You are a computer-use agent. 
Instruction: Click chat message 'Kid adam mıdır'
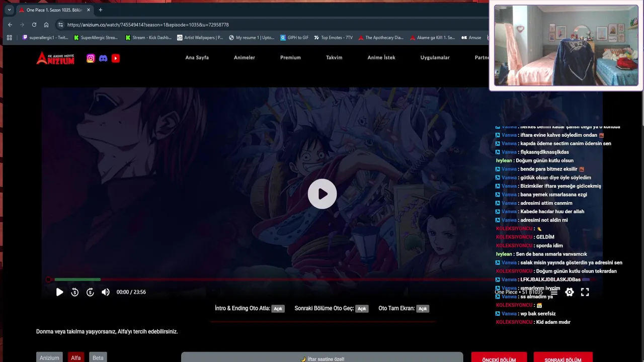tap(553, 322)
